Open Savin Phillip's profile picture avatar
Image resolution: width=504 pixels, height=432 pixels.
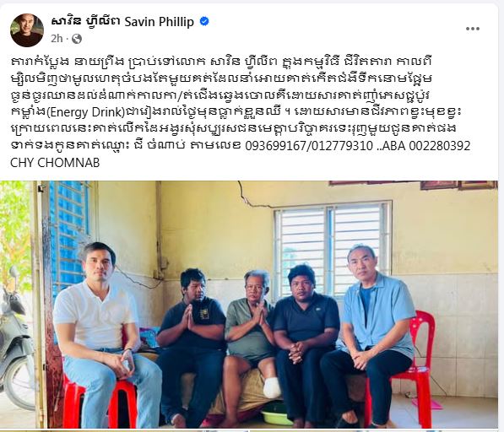(27, 30)
